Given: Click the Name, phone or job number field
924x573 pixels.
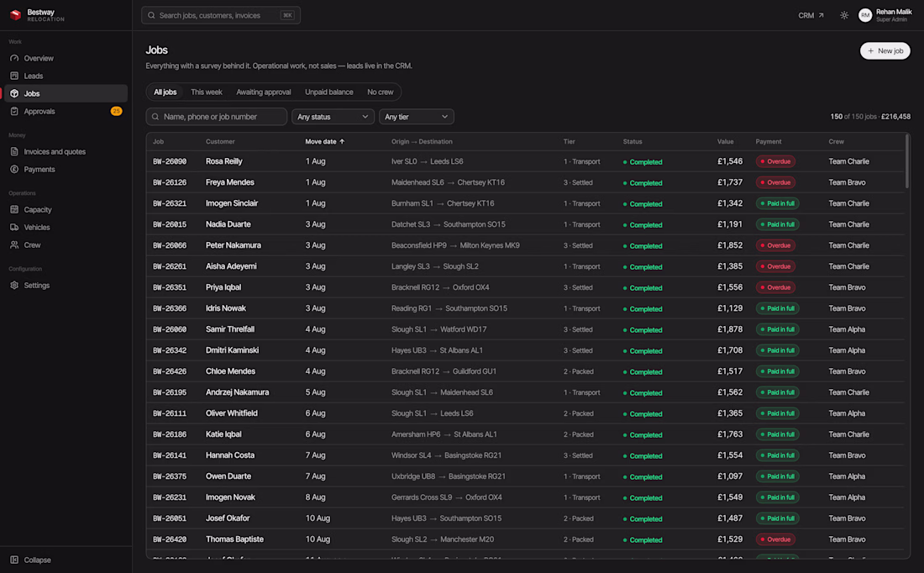Looking at the screenshot, I should click(216, 117).
